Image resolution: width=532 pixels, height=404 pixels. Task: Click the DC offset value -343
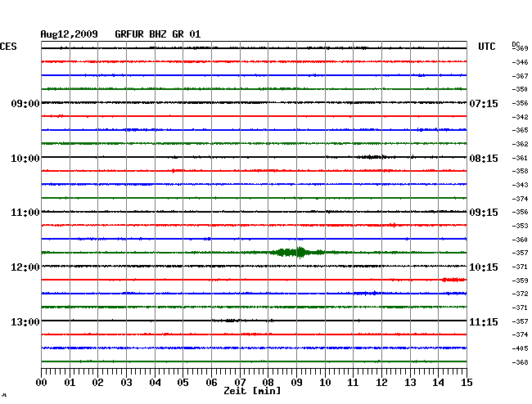[520, 185]
